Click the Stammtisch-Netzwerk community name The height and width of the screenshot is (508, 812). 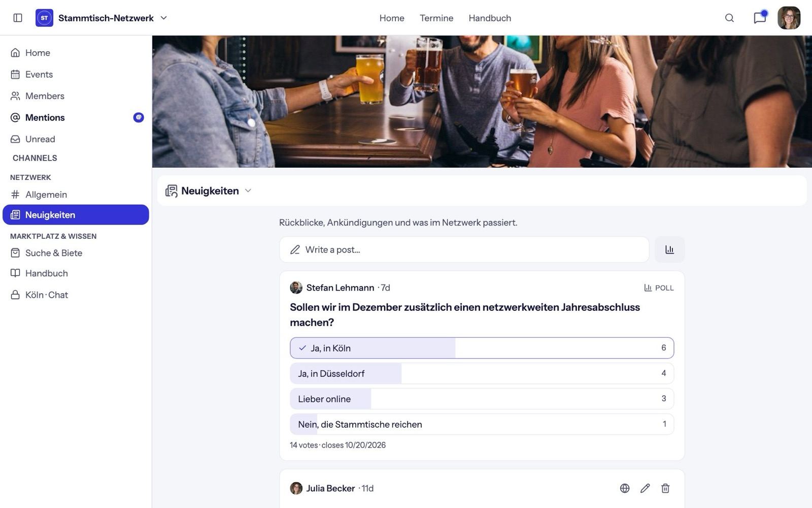click(106, 18)
